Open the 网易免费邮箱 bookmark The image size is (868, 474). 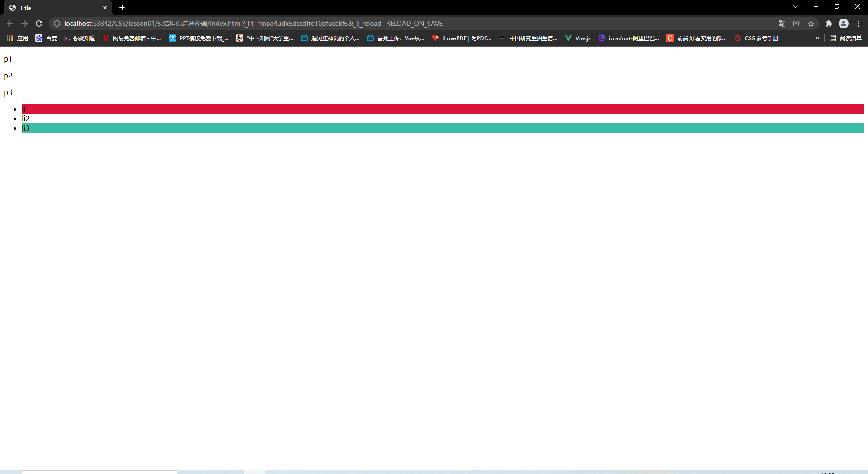[132, 38]
